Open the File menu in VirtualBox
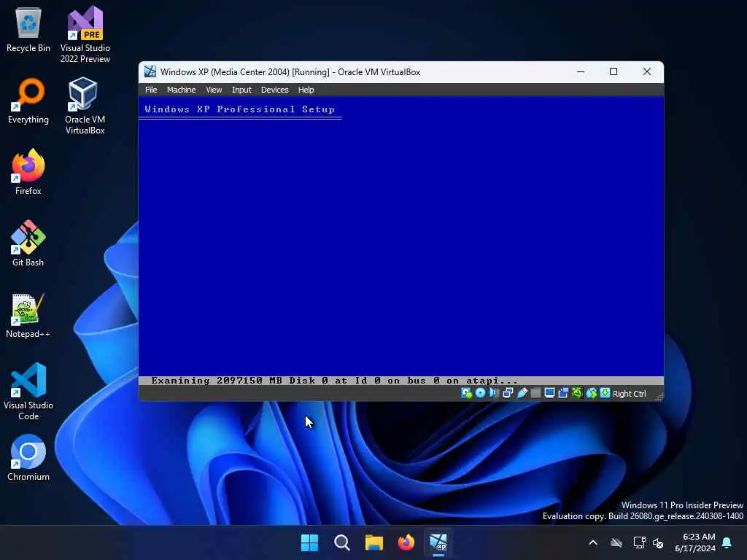This screenshot has height=560, width=747. [151, 90]
